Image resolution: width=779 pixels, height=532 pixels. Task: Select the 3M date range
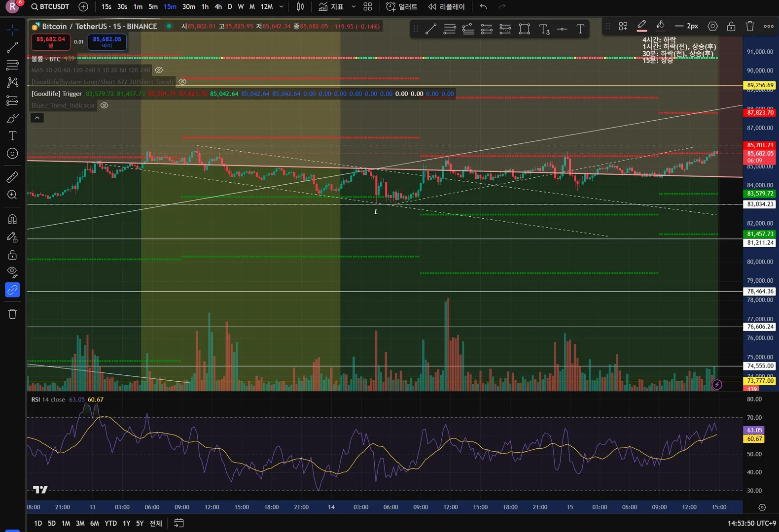[x=80, y=523]
